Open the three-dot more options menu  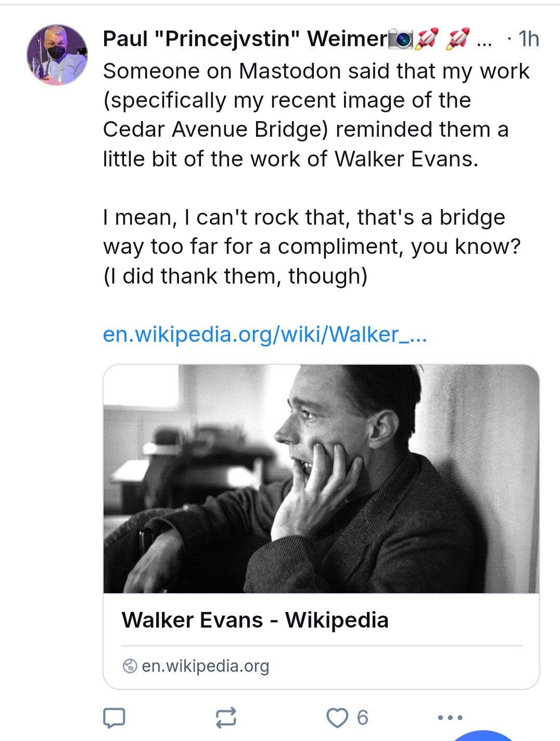coord(450,718)
